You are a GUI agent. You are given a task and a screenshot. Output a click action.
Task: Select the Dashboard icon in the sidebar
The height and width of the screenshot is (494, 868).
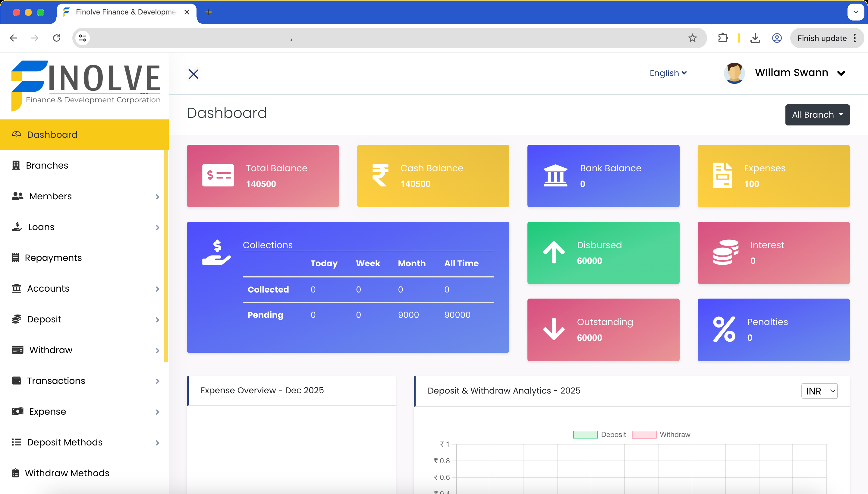tap(16, 135)
